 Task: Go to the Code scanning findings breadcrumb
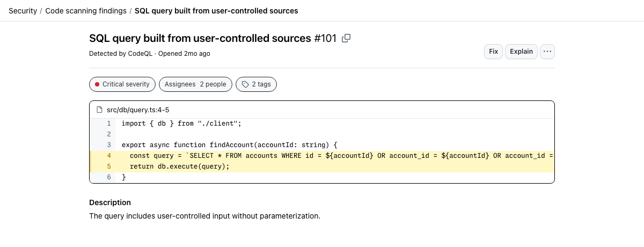[86, 11]
